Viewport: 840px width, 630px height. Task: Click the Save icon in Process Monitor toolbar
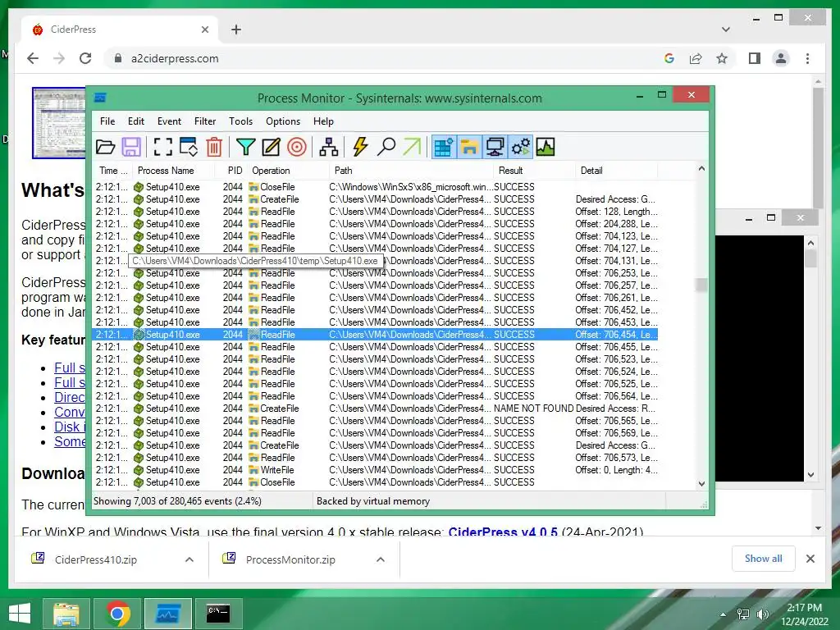coord(131,147)
